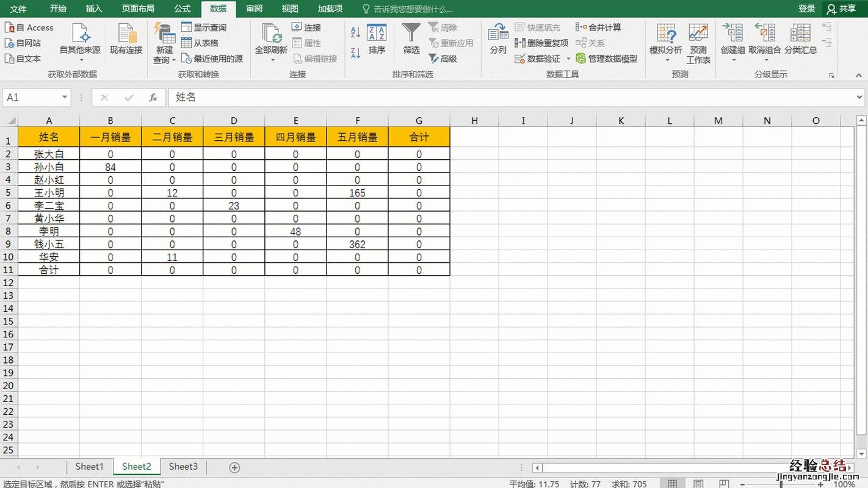Click Show Queries (显示查询)

[x=204, y=27]
